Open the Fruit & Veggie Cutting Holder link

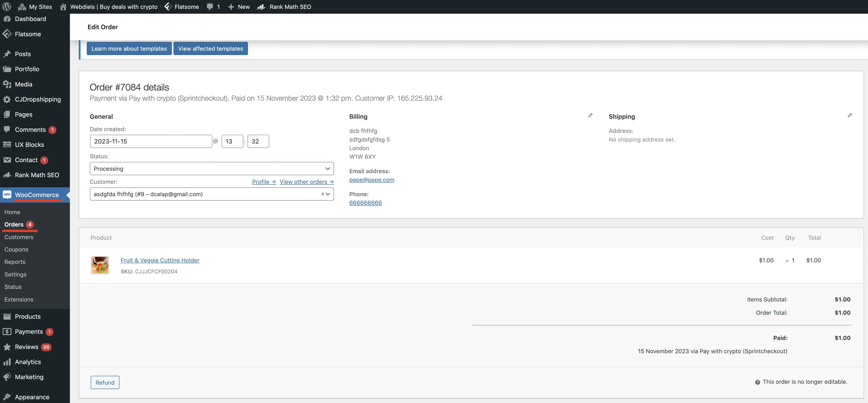[x=160, y=260]
